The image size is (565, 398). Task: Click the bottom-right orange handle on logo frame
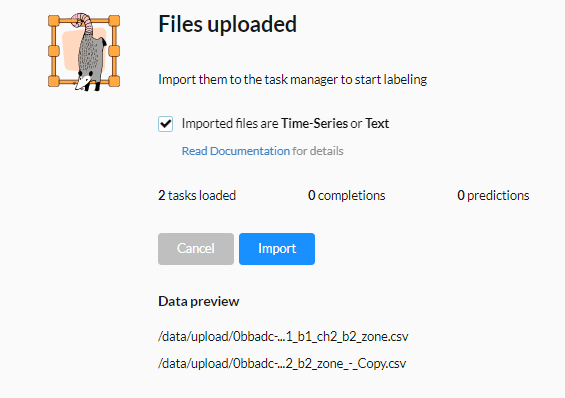click(114, 81)
